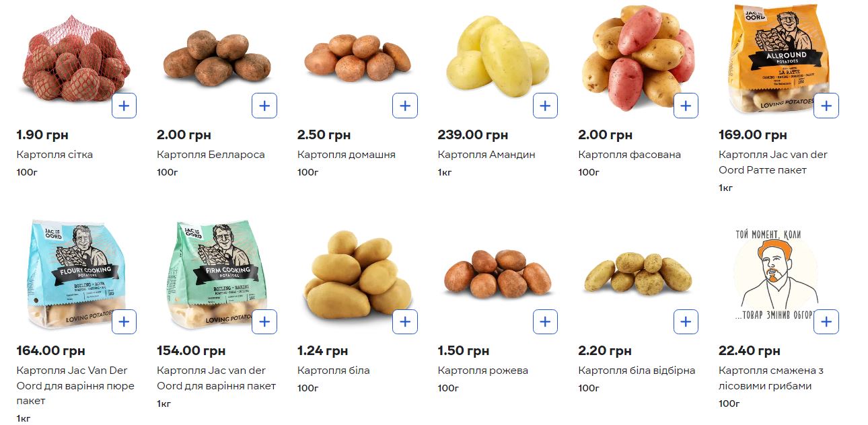Add Картопля Белароса to cart

(264, 106)
